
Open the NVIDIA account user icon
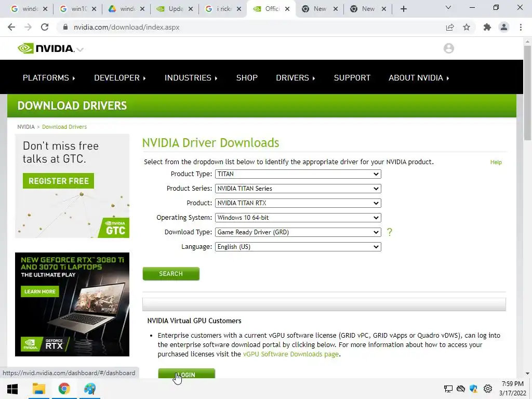[448, 48]
